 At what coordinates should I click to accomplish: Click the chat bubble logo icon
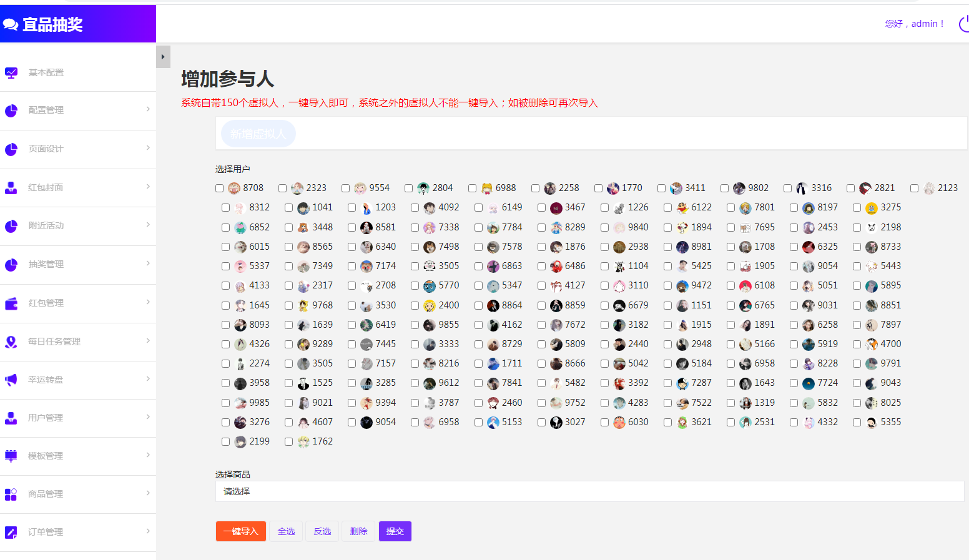click(11, 25)
